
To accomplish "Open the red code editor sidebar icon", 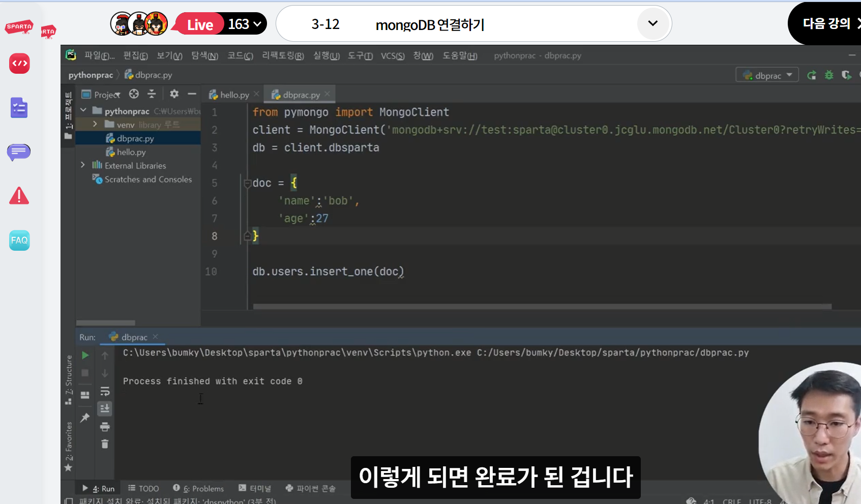I will click(19, 64).
